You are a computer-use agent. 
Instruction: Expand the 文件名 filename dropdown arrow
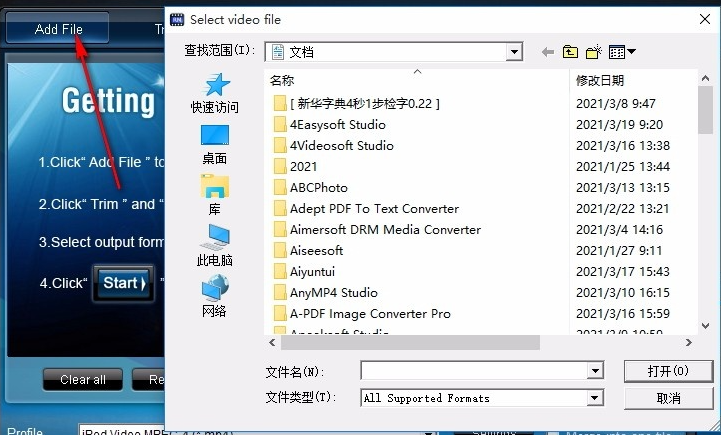point(595,371)
